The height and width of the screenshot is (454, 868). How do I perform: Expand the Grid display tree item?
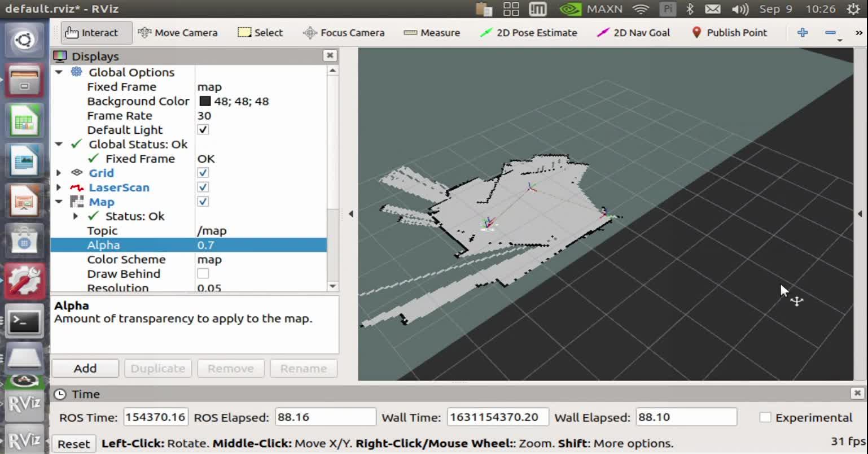pyautogui.click(x=59, y=173)
